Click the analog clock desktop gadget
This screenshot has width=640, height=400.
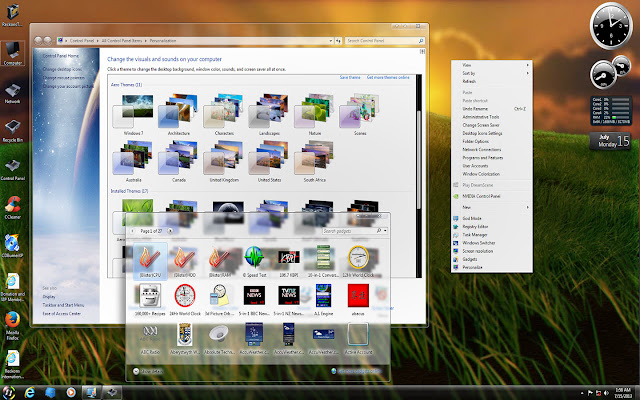611,25
